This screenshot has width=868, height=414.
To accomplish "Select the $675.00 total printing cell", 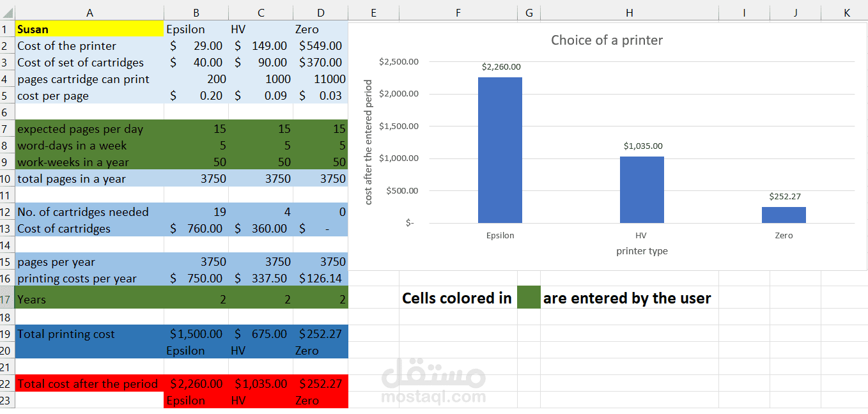I will [x=261, y=333].
